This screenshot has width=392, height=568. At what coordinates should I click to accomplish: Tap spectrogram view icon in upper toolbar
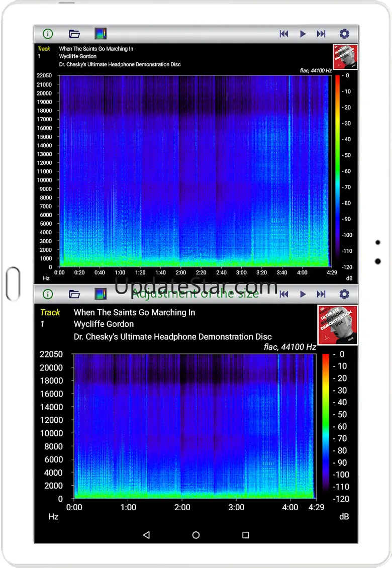click(101, 34)
